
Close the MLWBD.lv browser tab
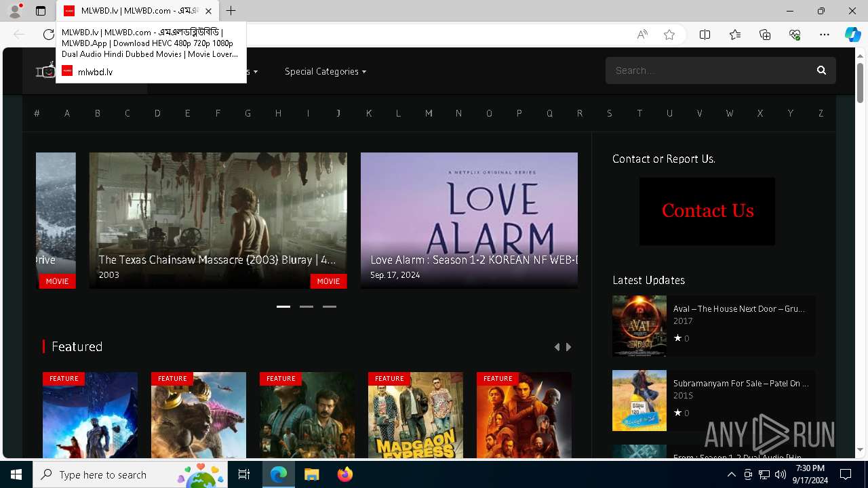tap(208, 11)
